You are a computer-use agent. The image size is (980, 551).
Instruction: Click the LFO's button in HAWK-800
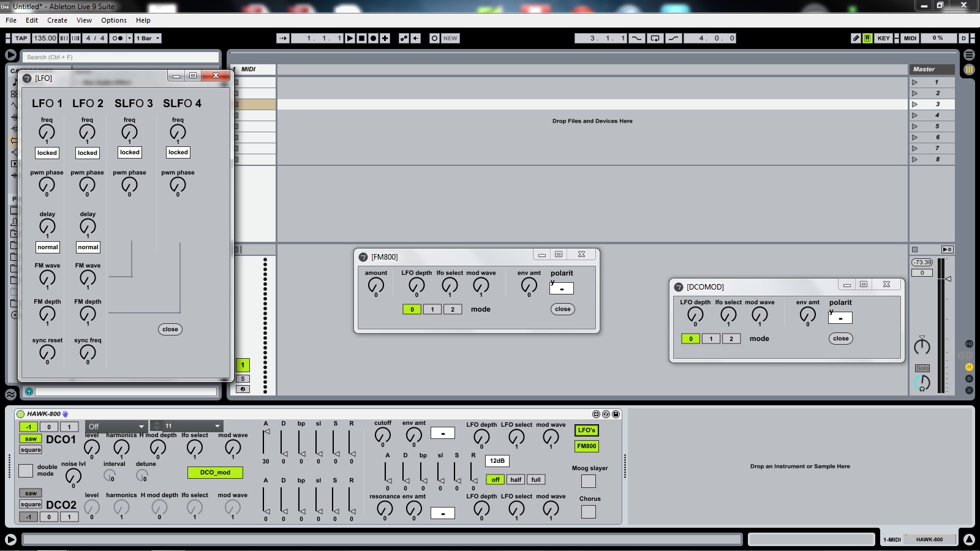coord(587,430)
